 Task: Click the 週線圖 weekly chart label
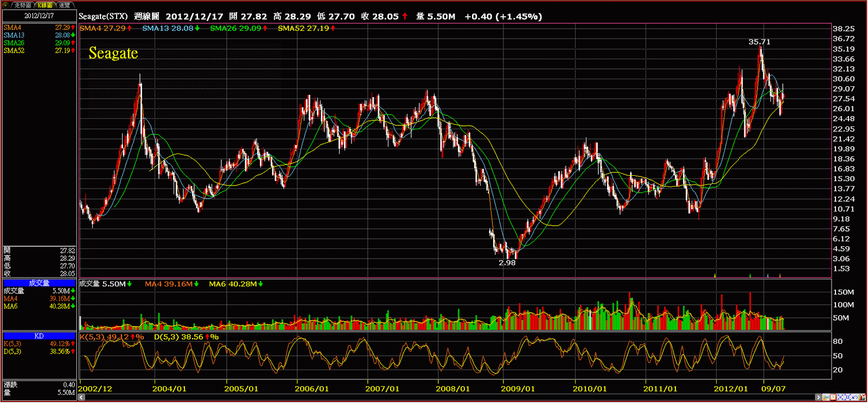click(x=146, y=16)
